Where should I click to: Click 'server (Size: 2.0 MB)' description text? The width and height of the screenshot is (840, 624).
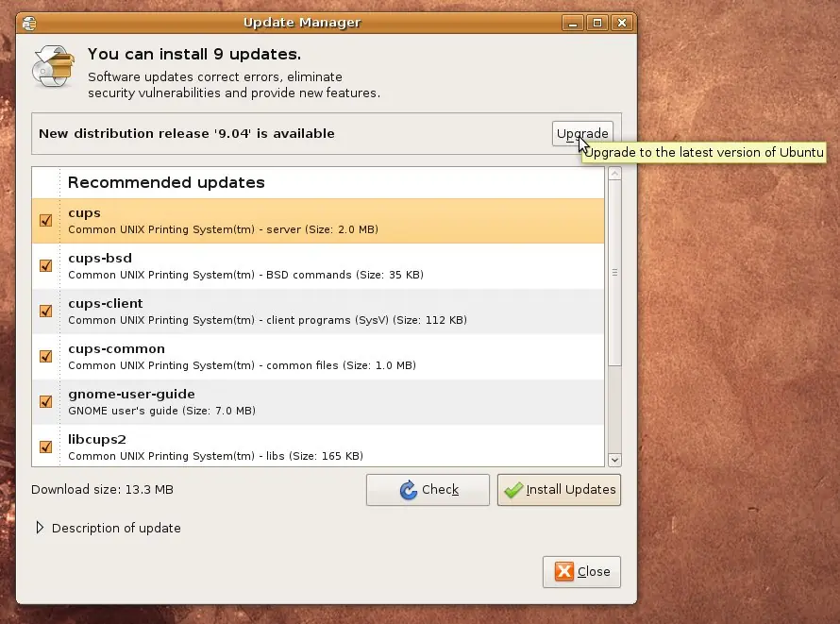coord(322,229)
